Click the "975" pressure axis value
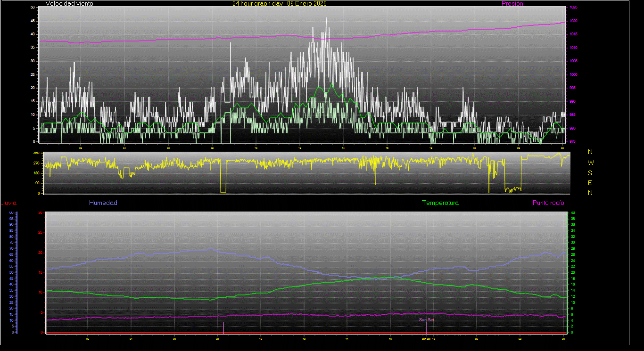 click(x=572, y=141)
